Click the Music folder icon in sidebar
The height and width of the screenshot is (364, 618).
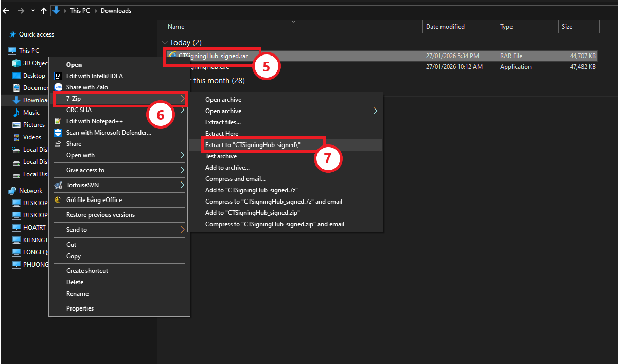(16, 113)
